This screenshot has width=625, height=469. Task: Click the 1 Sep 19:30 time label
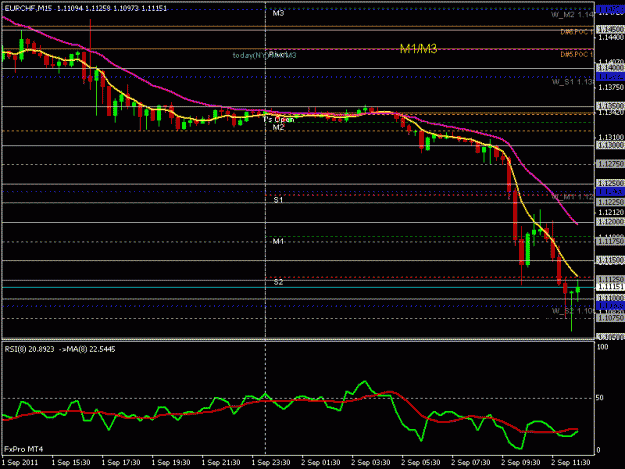click(x=171, y=462)
